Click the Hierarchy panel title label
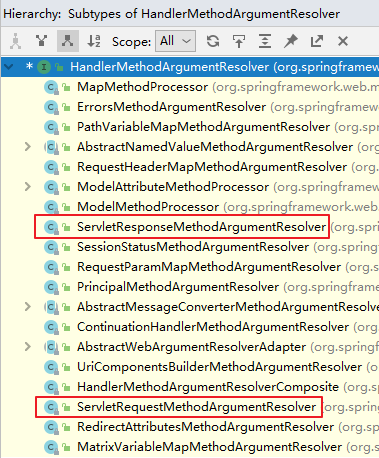379x458 pixels. (32, 14)
